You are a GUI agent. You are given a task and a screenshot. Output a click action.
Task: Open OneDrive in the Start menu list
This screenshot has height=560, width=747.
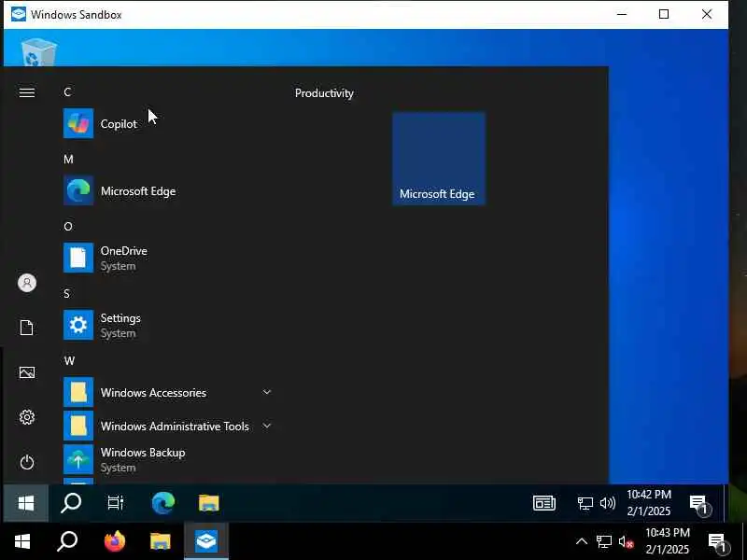(169, 259)
